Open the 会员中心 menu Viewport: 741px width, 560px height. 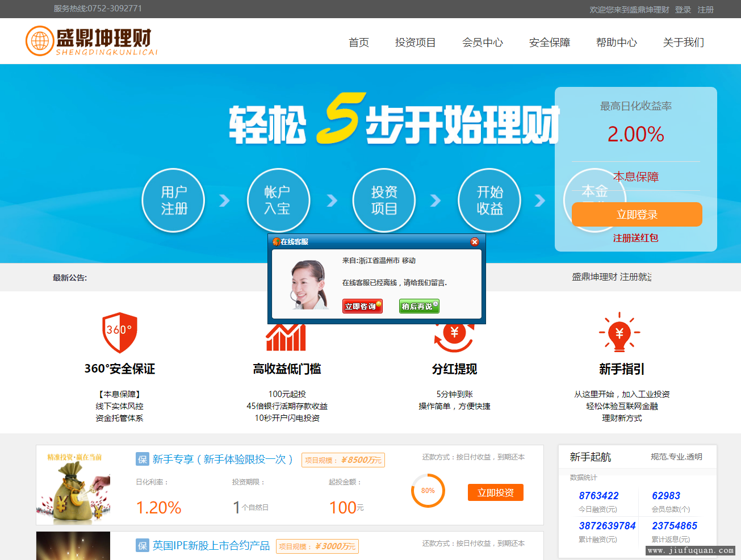[483, 43]
